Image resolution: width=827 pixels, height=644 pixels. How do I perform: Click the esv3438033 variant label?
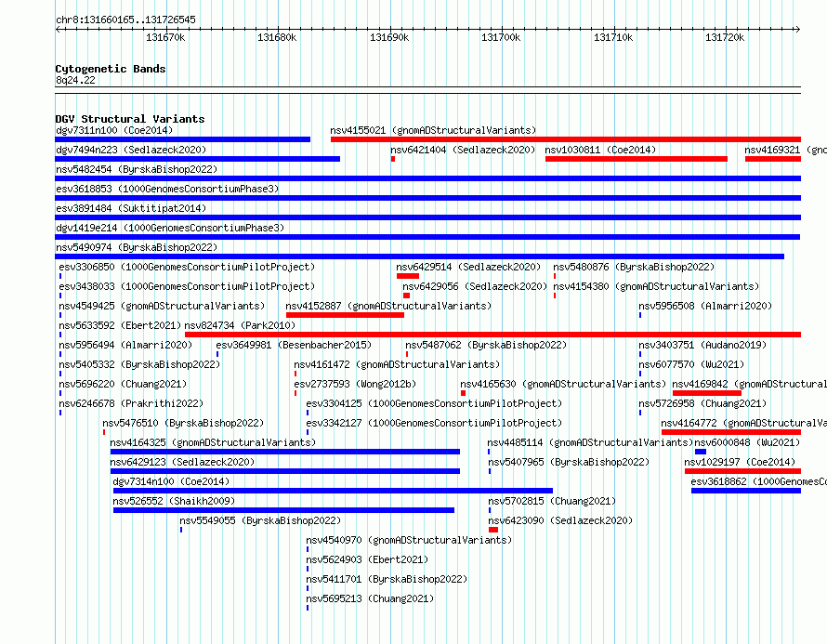(x=187, y=286)
